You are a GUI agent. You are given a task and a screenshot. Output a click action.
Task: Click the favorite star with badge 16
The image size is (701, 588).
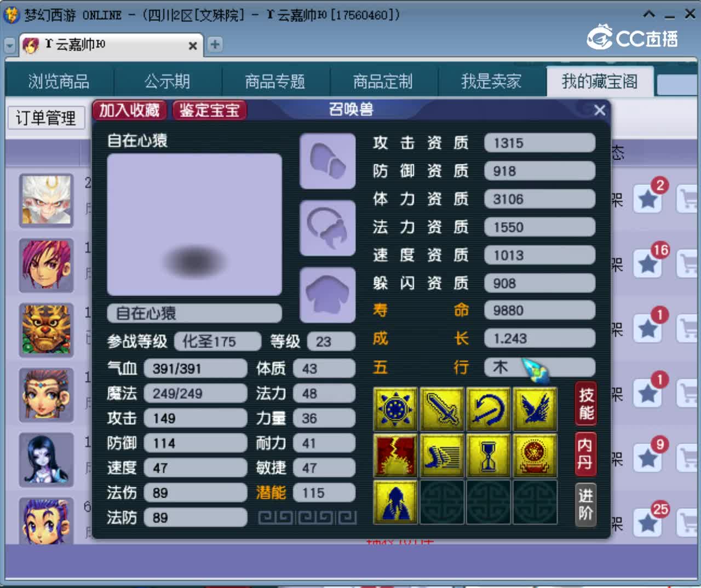[x=648, y=264]
